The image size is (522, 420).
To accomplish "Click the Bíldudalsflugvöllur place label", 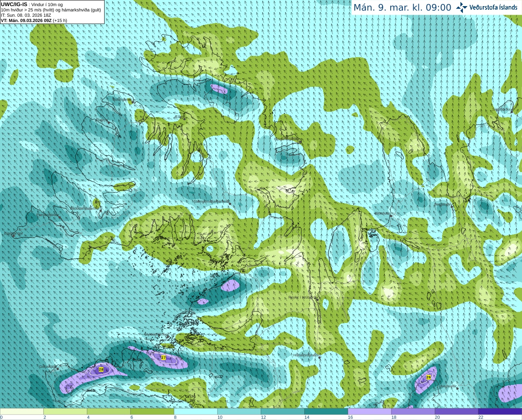I will pos(85,208).
